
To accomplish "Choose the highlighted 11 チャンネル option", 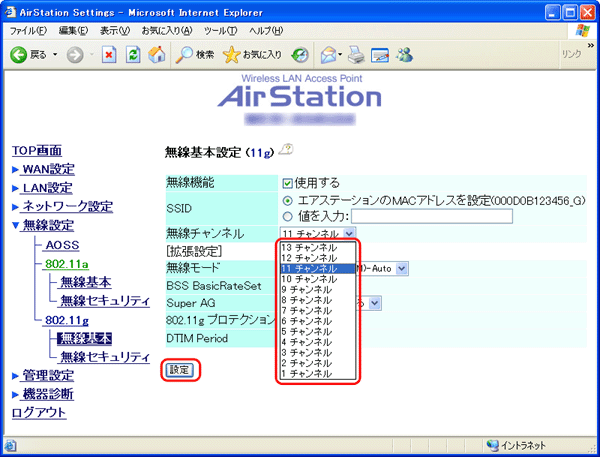I will (318, 269).
